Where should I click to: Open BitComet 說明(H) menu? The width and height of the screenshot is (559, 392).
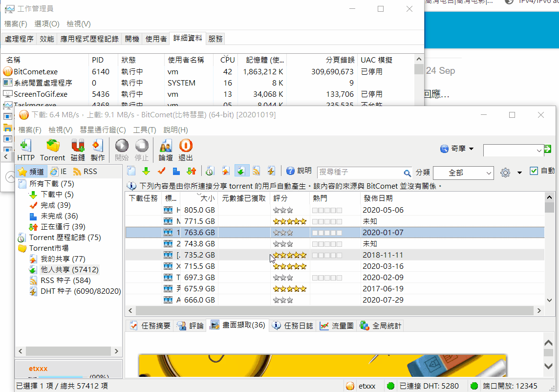175,130
